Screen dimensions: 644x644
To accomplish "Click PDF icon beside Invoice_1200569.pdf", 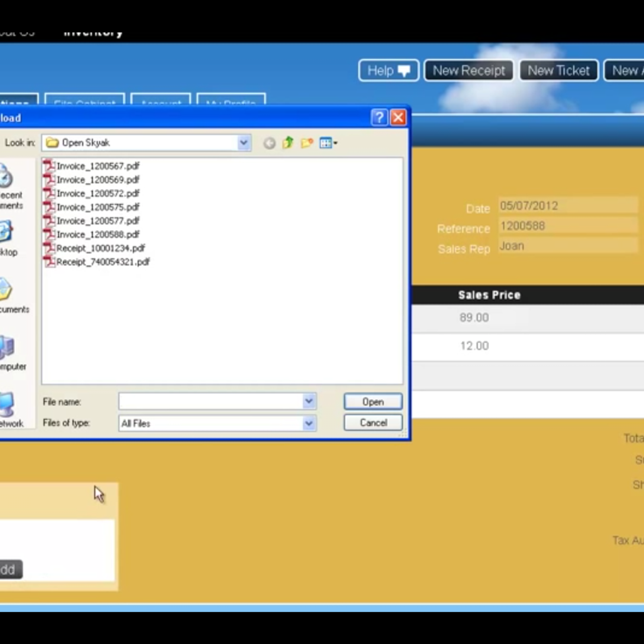I will [x=49, y=180].
